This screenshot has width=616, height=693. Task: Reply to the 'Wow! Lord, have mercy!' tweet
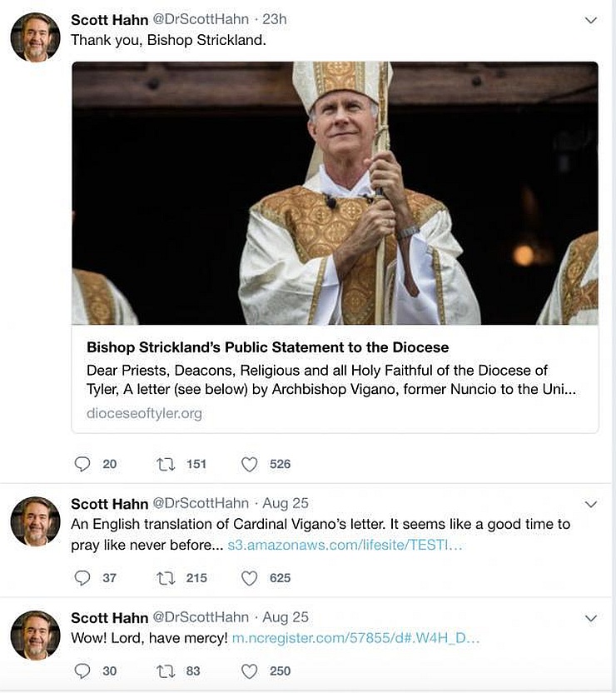point(82,671)
